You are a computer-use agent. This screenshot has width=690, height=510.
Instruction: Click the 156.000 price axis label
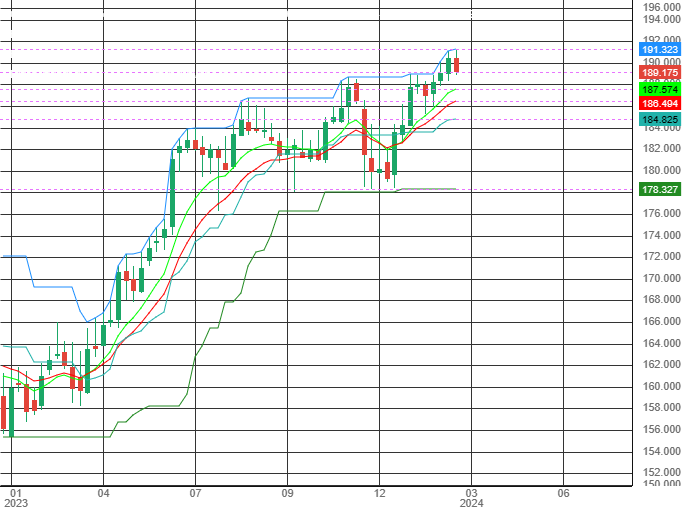(661, 429)
